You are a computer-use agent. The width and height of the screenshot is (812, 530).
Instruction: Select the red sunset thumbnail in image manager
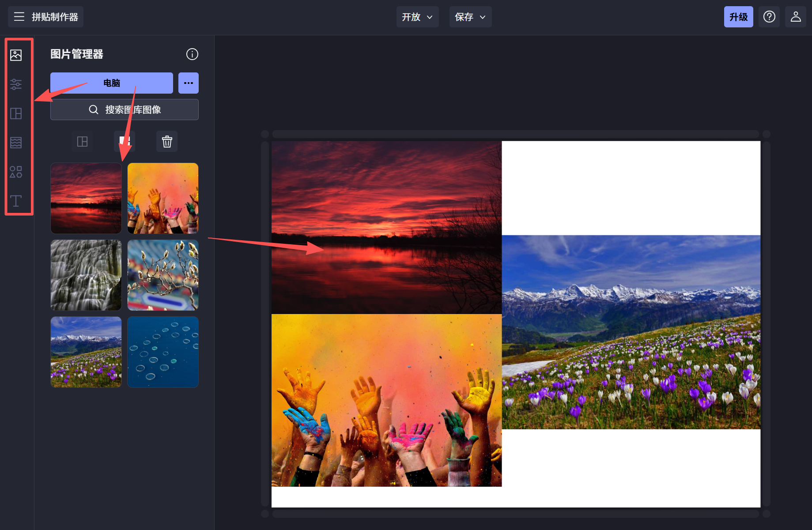pos(86,198)
